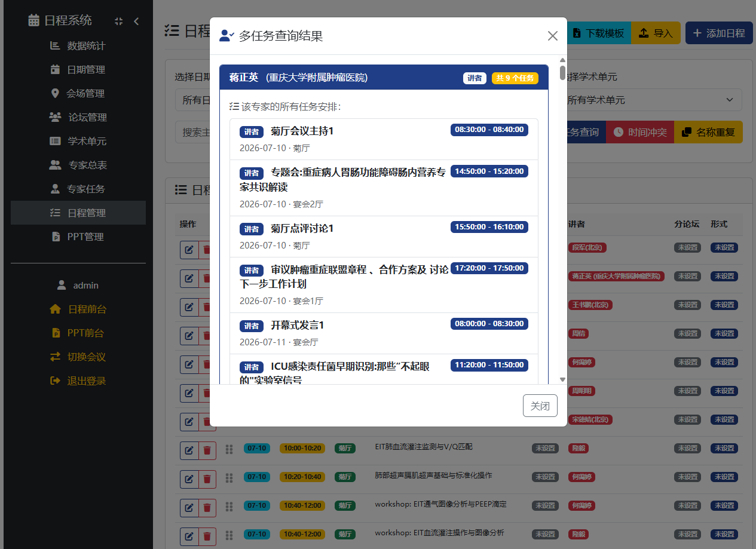Click the admin user icon
756x549 pixels.
click(x=62, y=285)
